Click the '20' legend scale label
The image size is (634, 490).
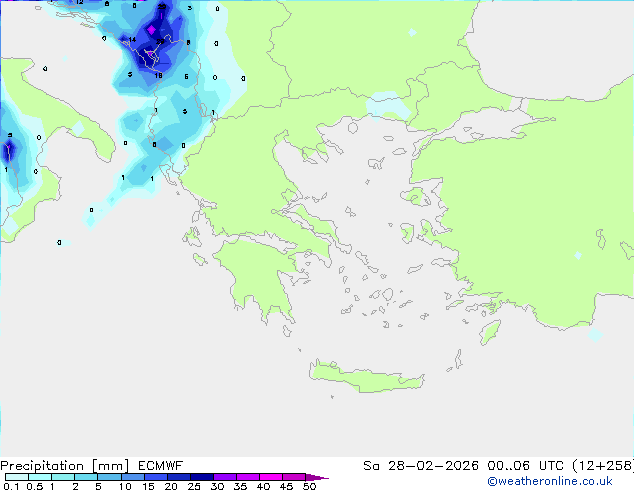[171, 486]
